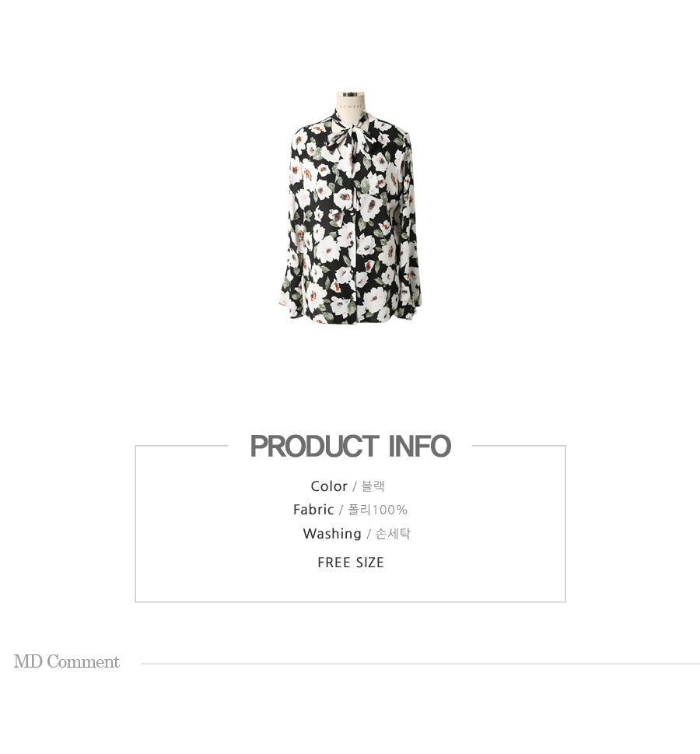Click the floral blouse product image
The image size is (700, 754).
click(350, 207)
